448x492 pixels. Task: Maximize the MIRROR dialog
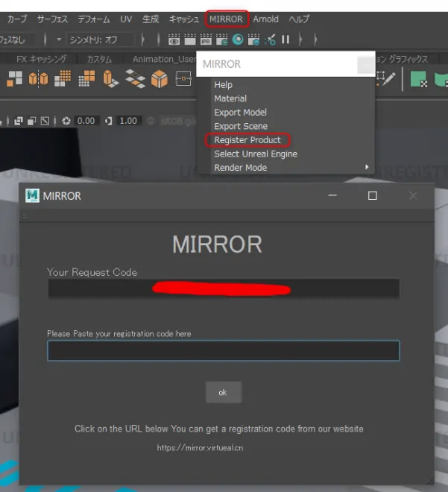pos(373,195)
